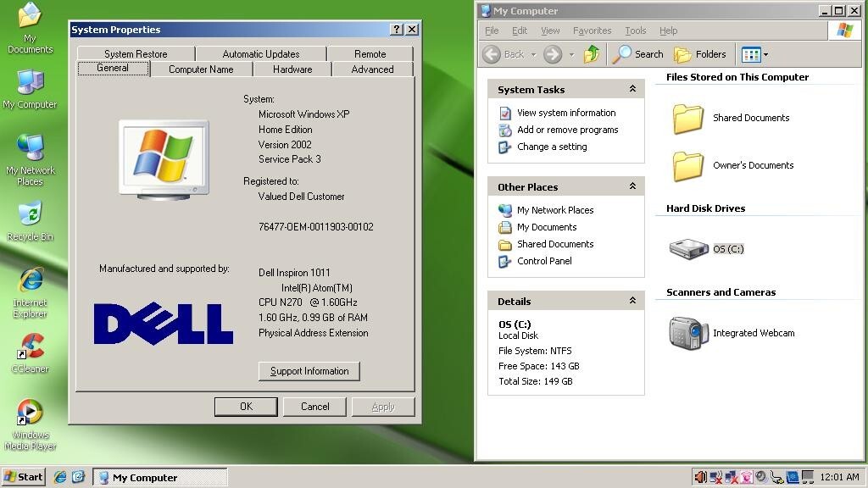Click the pink tray icon
Screen dimensions: 868x488
[746, 477]
